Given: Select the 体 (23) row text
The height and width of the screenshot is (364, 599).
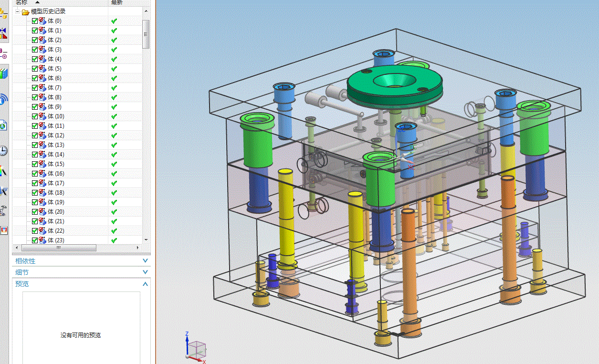Looking at the screenshot, I should (56, 240).
